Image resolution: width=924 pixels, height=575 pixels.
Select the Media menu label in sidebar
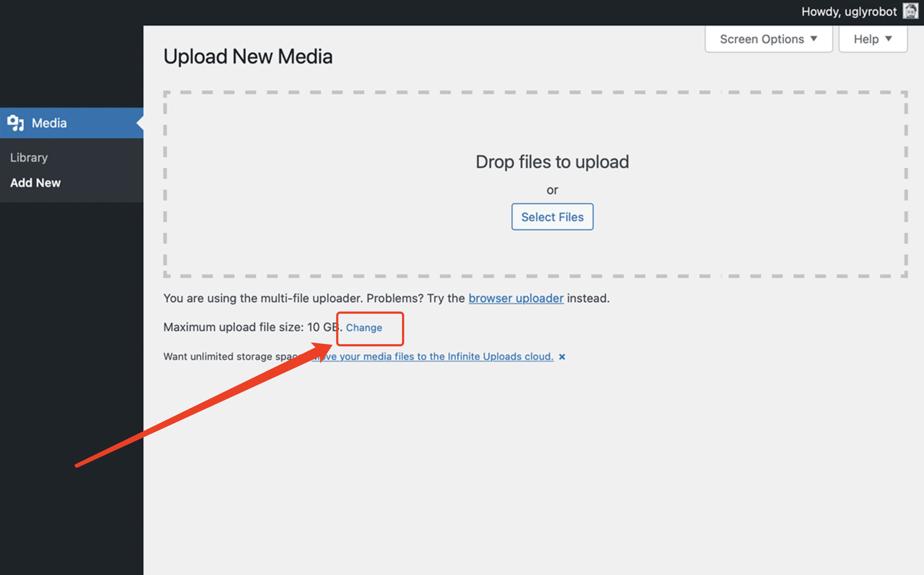tap(49, 123)
